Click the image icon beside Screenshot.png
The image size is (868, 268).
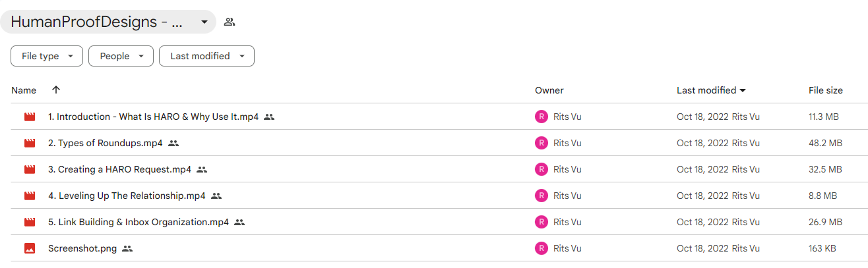tap(29, 248)
